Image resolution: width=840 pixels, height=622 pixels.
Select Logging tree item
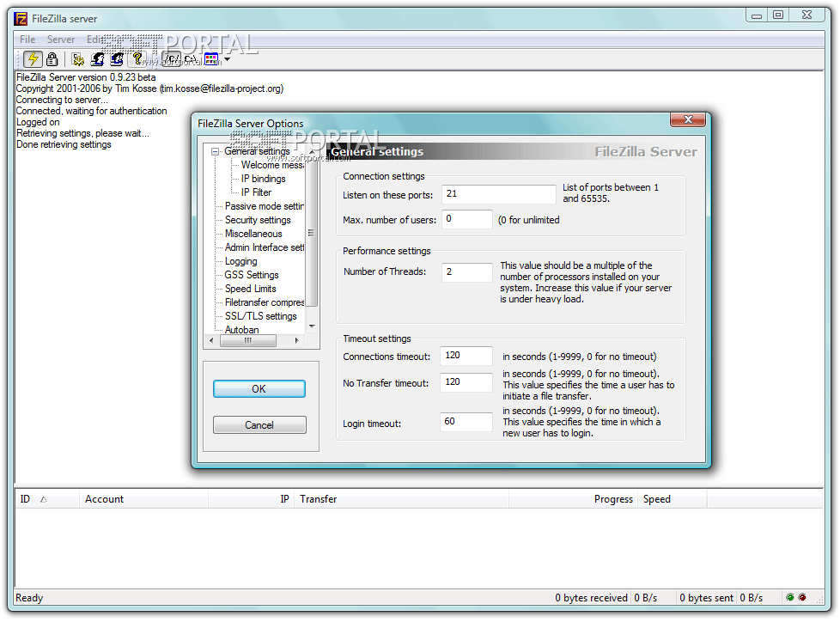(240, 261)
